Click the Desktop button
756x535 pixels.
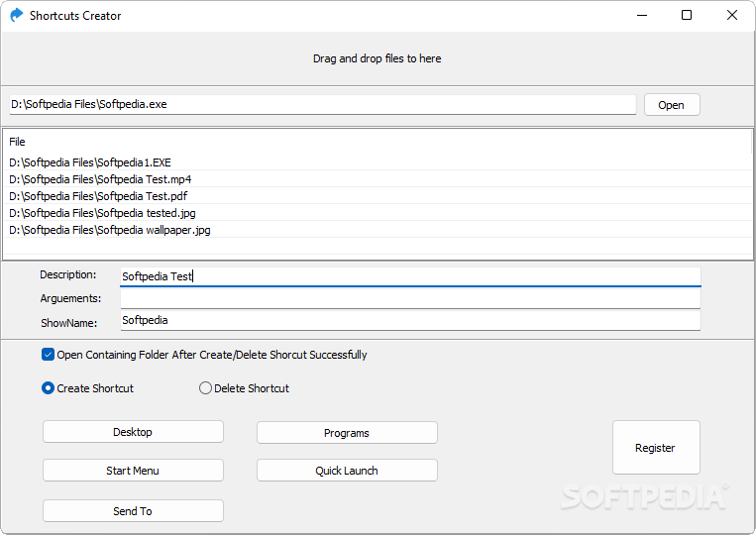(x=133, y=432)
